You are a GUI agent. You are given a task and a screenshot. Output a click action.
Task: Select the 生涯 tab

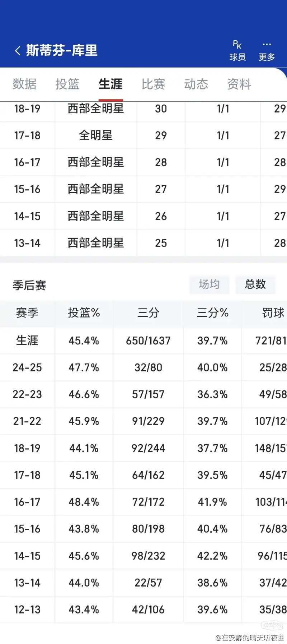point(110,84)
